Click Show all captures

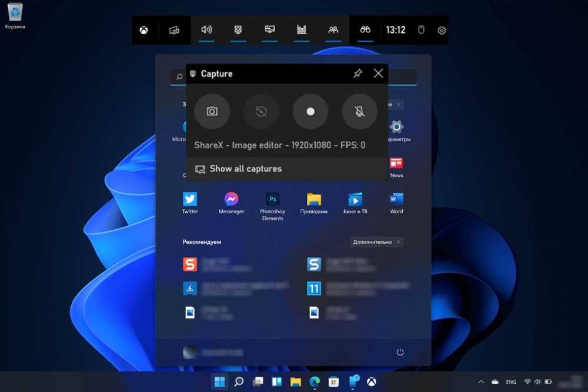(287, 169)
